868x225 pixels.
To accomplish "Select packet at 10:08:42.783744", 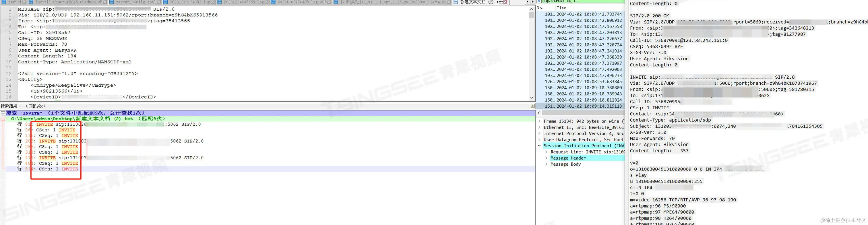I will tap(580, 14).
